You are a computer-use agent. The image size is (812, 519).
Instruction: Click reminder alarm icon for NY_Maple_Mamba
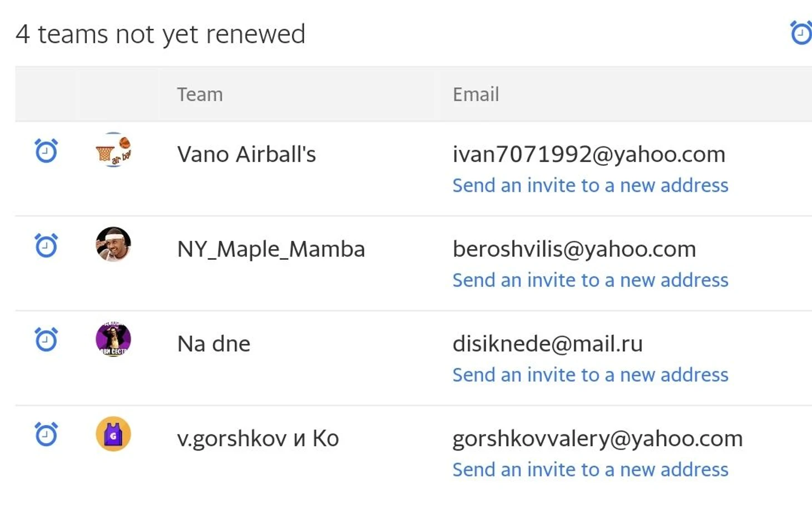(x=46, y=245)
